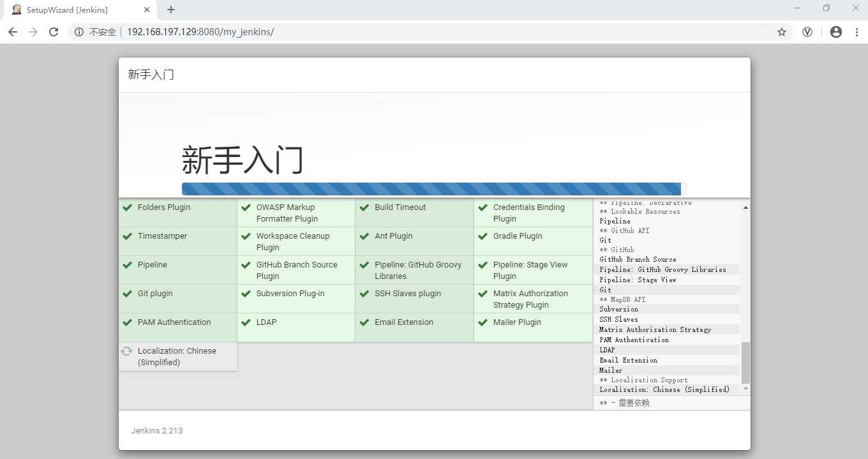
Task: Click the checkmark beside LDAP
Action: coord(246,322)
